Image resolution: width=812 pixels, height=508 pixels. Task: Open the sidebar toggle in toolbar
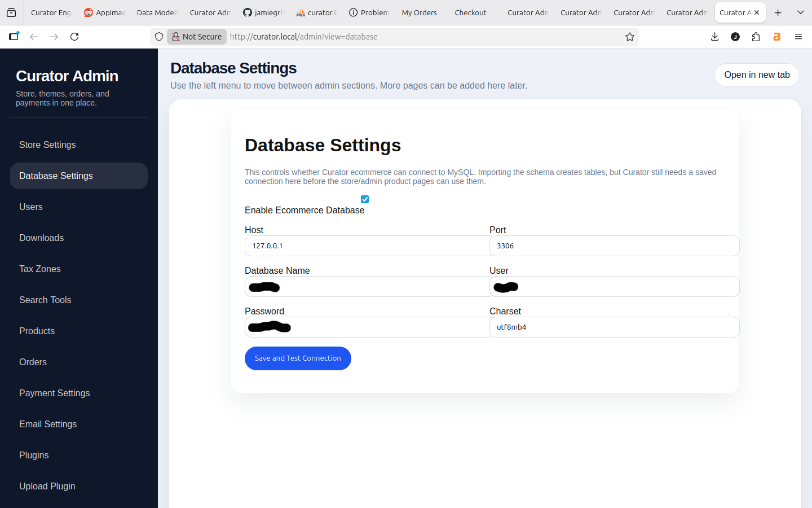14,37
